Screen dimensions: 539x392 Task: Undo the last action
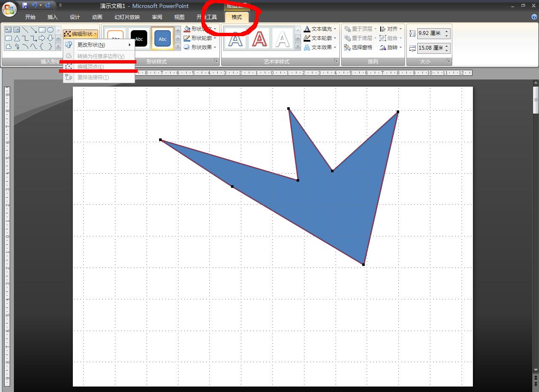[34, 5]
